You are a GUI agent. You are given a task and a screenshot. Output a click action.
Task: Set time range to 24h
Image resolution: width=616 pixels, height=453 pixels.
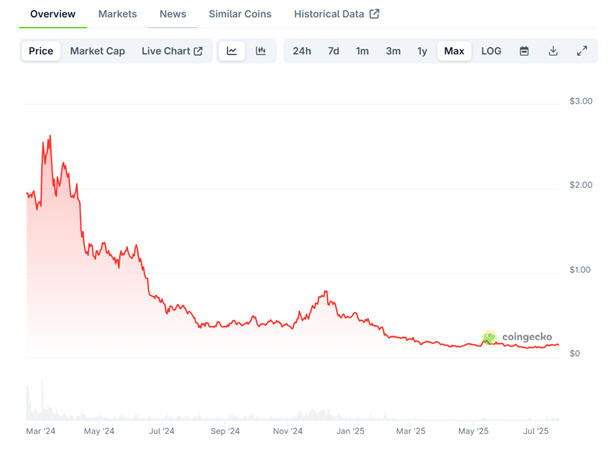click(x=302, y=51)
